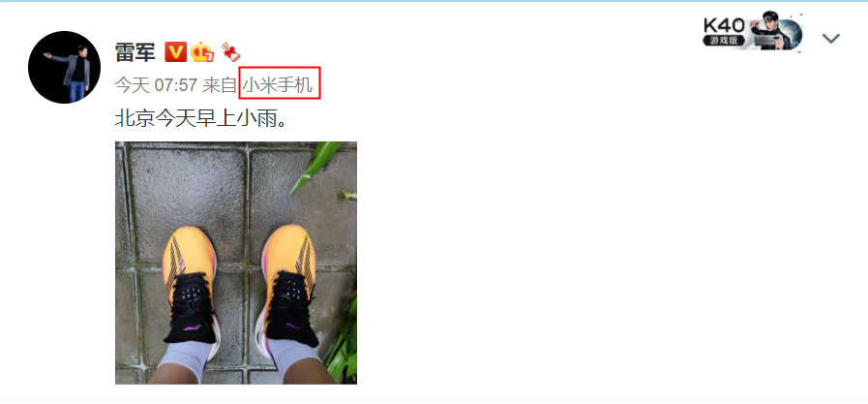The image size is (868, 404).
Task: Open 雷军's round profile avatar
Action: (x=64, y=67)
